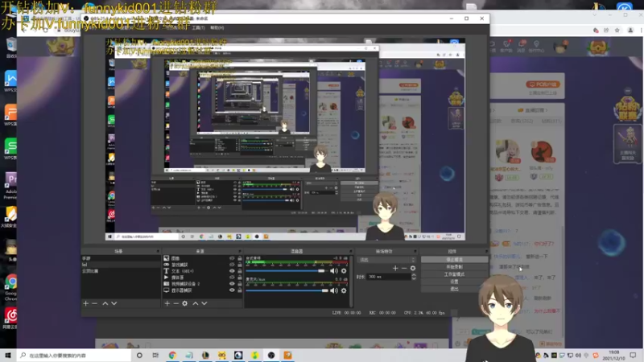
Task: Open the 帮助(H) menu in OBS
Action: 217,27
